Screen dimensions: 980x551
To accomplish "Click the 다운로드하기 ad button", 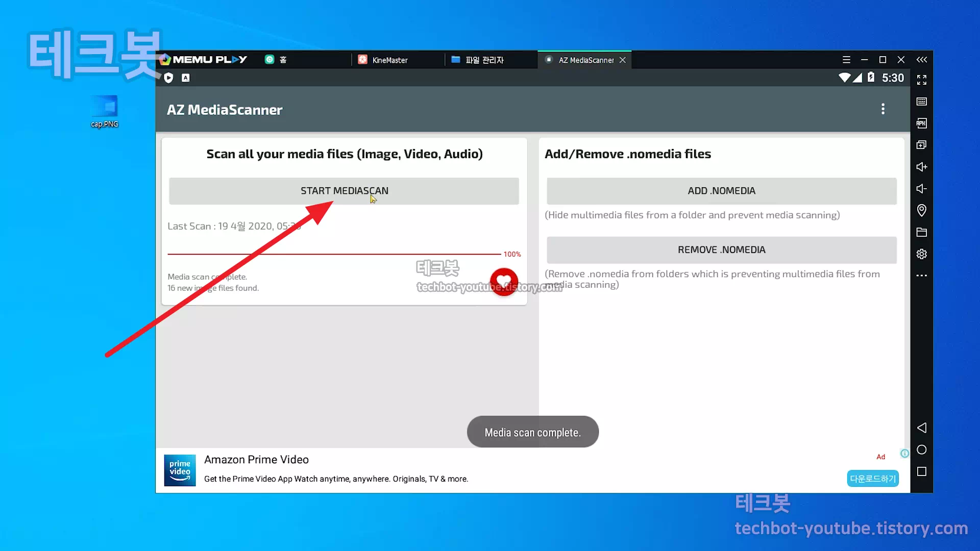I will click(873, 479).
